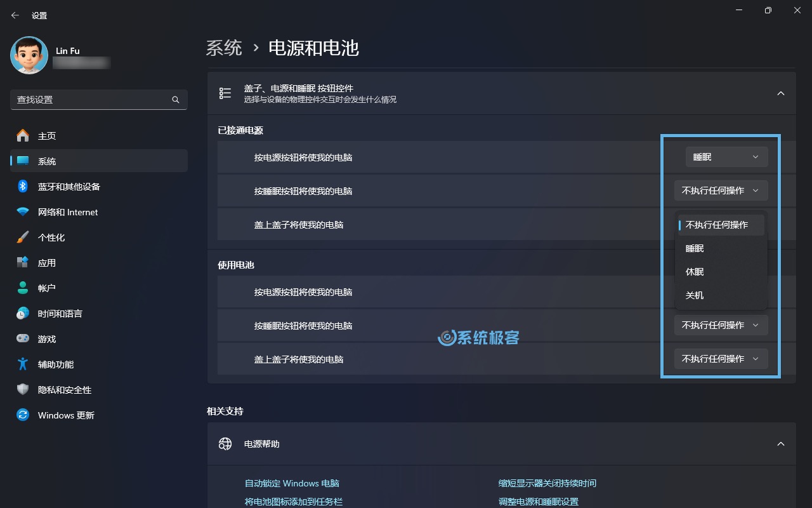This screenshot has width=812, height=508.
Task: Choose 关机 in open dropdown list
Action: pos(721,295)
